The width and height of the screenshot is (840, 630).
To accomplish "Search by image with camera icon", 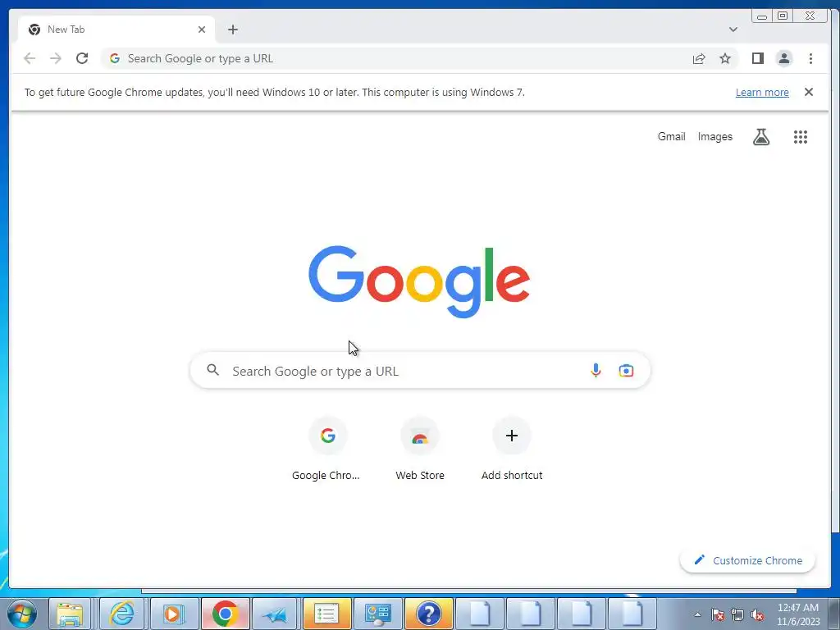I will pyautogui.click(x=626, y=370).
